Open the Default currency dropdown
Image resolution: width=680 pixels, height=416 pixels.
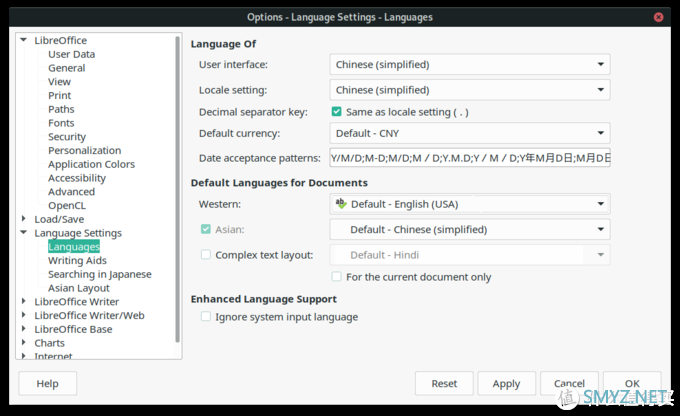(470, 133)
